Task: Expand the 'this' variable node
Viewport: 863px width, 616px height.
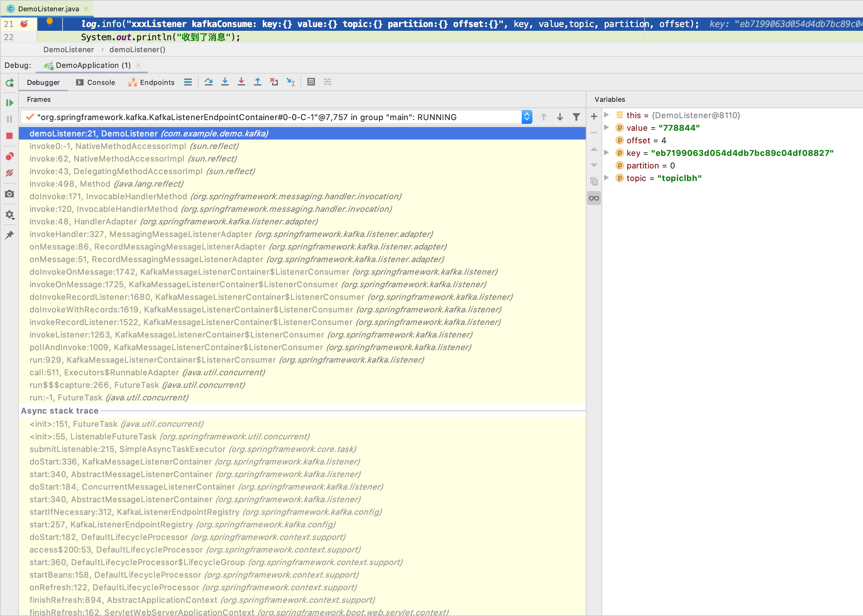Action: coord(607,115)
